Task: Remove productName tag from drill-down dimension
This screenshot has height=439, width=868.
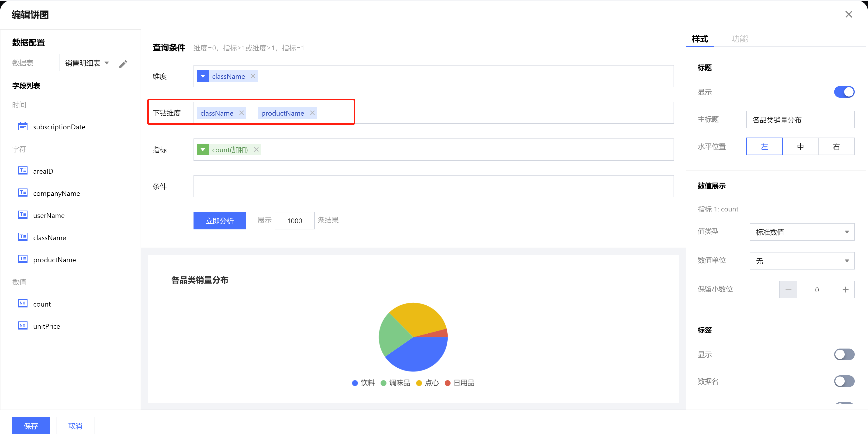Action: (x=312, y=113)
